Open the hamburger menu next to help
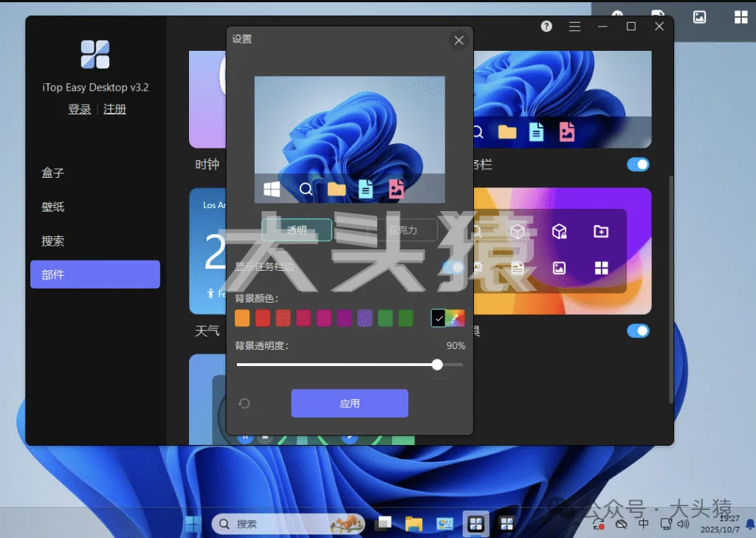 pyautogui.click(x=574, y=26)
